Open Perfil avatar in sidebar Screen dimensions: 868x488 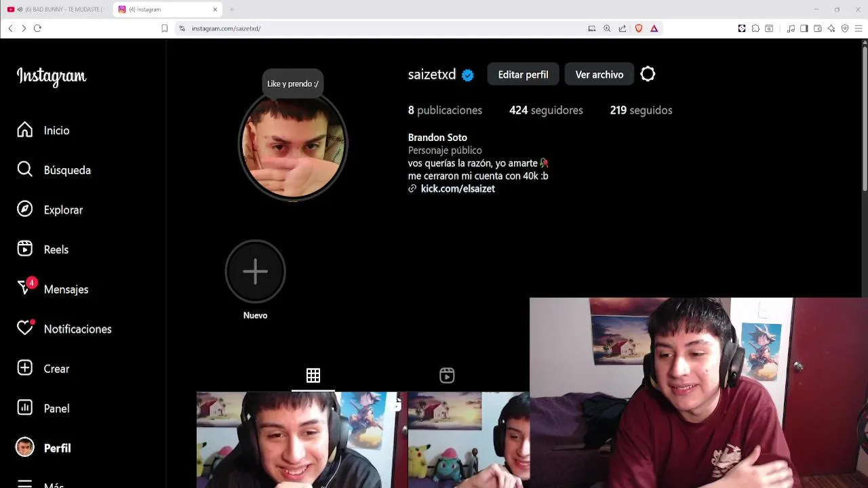pos(25,447)
